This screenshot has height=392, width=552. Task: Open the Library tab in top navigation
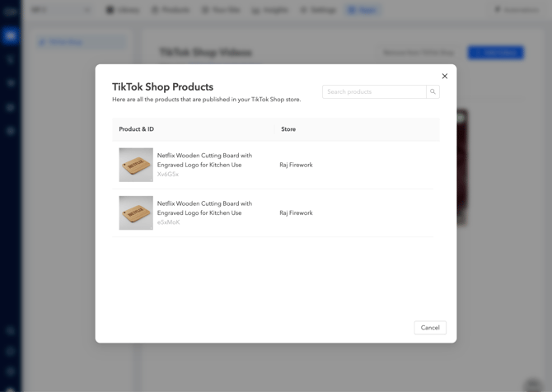[123, 10]
